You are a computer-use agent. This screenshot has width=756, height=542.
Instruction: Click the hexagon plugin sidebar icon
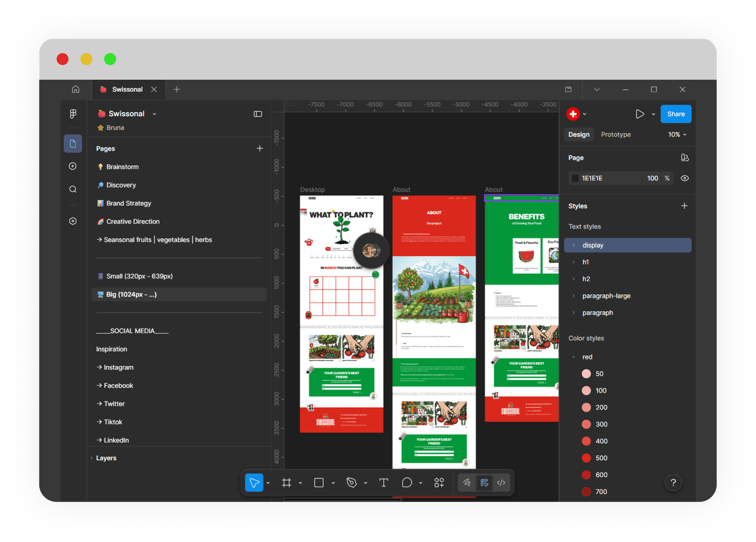[73, 221]
